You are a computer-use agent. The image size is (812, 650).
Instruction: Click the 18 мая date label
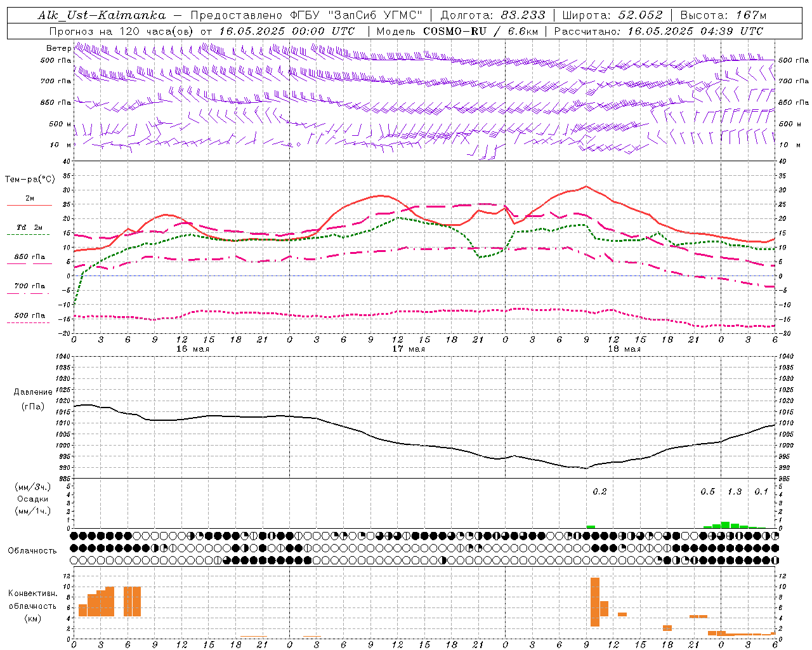coord(624,349)
